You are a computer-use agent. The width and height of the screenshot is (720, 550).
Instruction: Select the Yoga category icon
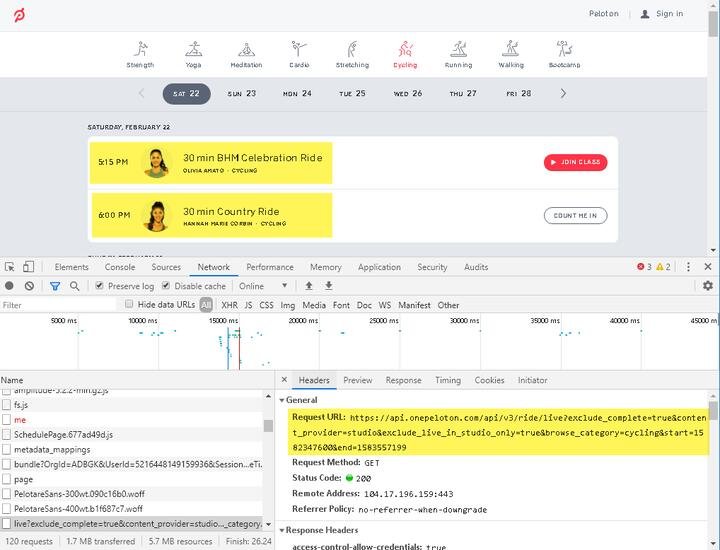[193, 49]
